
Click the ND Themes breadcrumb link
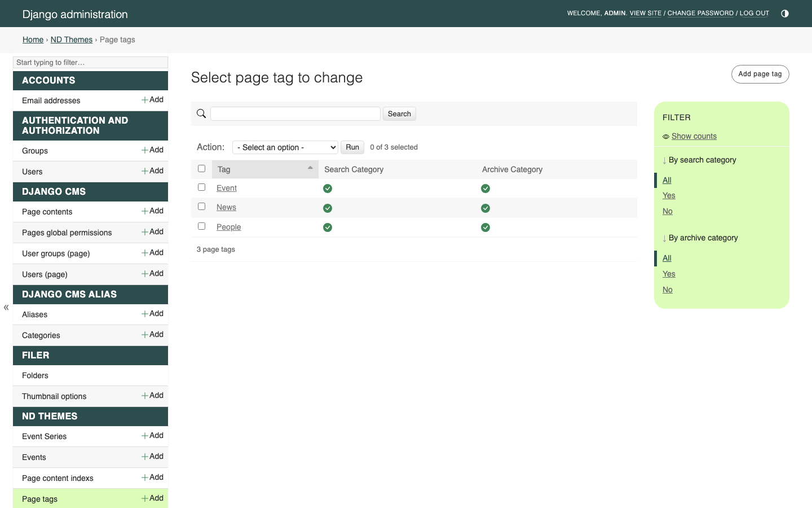click(72, 40)
